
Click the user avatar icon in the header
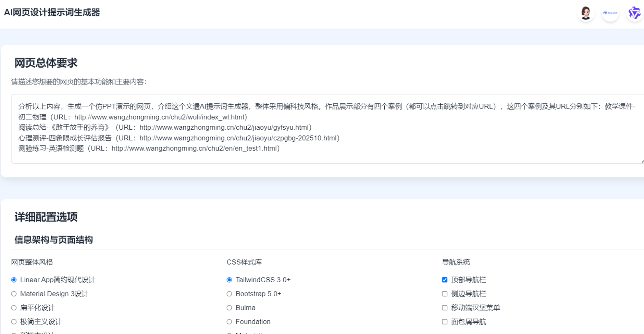pos(586,13)
